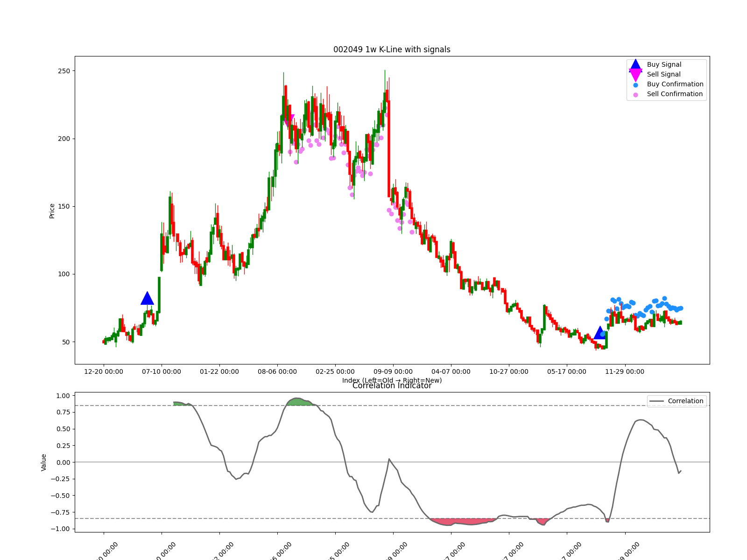747x560 pixels.
Task: Click the 'Buy Signal' legend label
Action: tap(664, 65)
